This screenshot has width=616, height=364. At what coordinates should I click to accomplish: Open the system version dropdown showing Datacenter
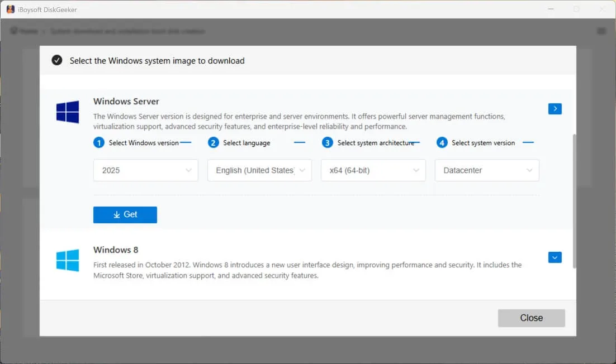pyautogui.click(x=486, y=170)
